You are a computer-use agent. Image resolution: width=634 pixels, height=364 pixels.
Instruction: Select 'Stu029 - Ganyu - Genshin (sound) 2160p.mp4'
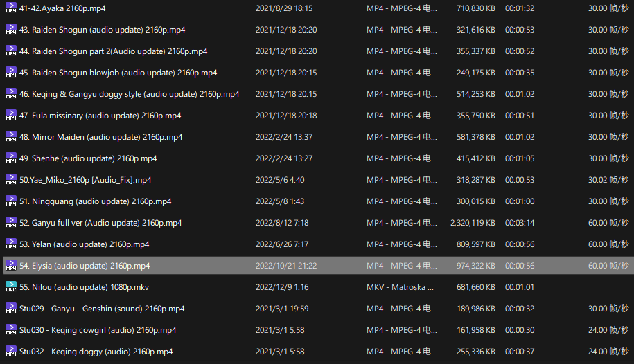pyautogui.click(x=102, y=308)
